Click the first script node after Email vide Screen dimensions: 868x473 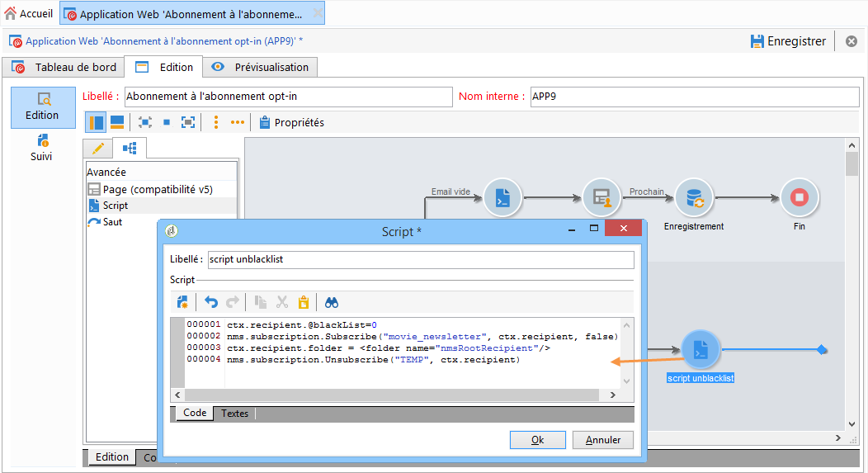(x=502, y=197)
